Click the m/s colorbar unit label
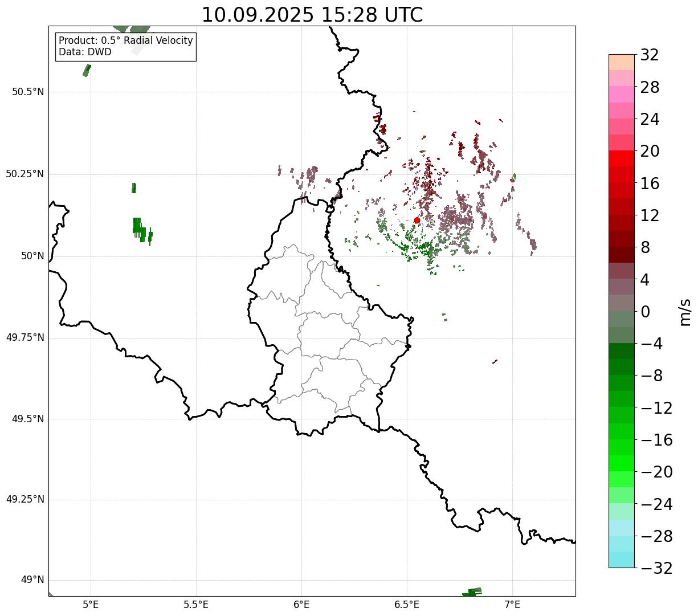Image resolution: width=698 pixels, height=616 pixels. [x=685, y=312]
